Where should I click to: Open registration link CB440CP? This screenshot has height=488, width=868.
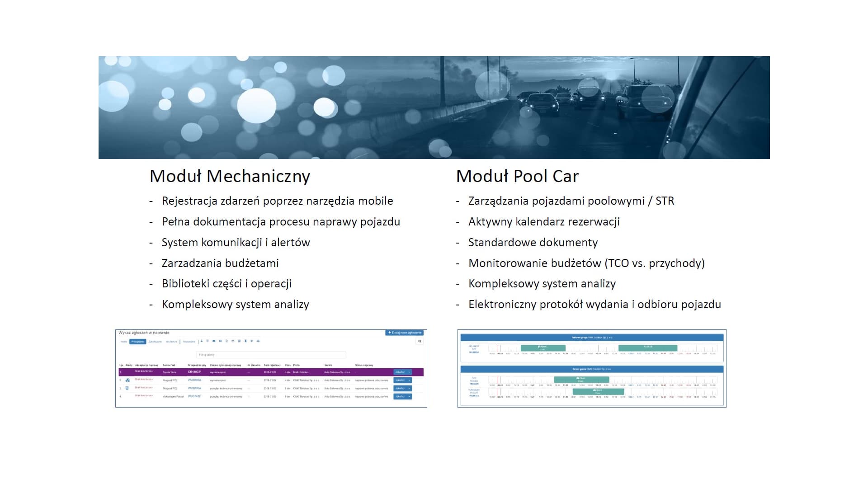pos(194,372)
